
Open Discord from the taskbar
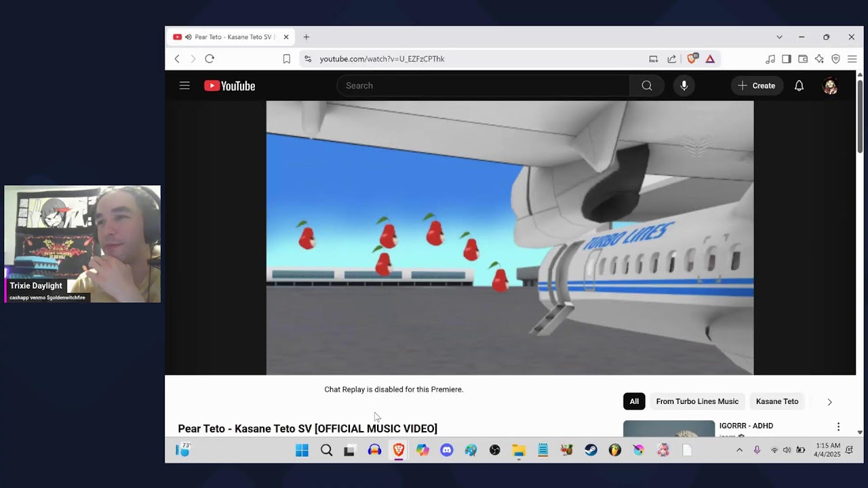click(x=446, y=450)
